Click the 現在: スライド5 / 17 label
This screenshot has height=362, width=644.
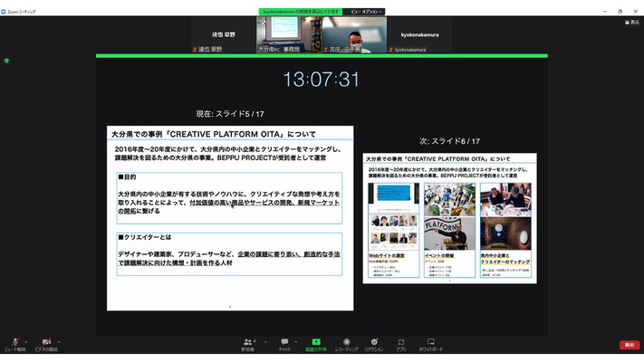[230, 114]
